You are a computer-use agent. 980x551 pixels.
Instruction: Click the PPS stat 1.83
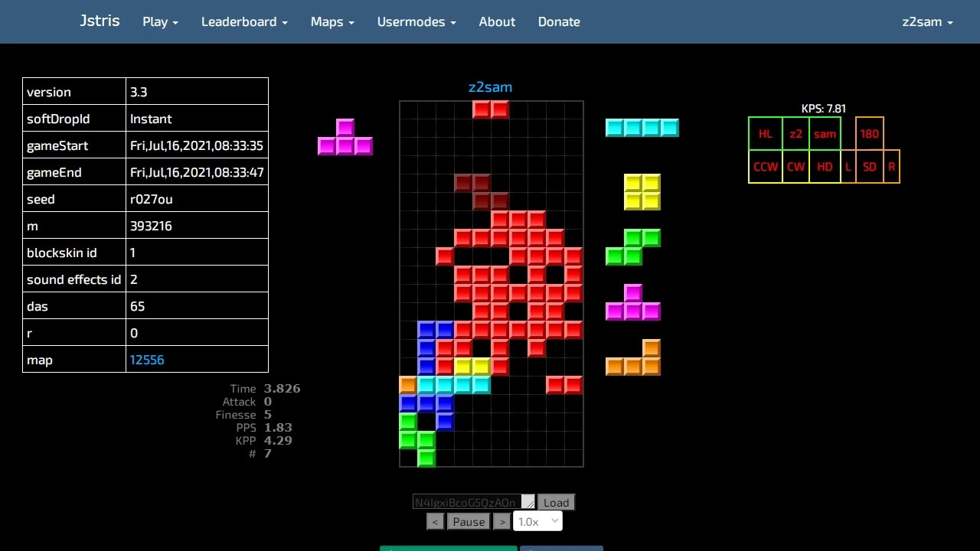[x=278, y=427]
